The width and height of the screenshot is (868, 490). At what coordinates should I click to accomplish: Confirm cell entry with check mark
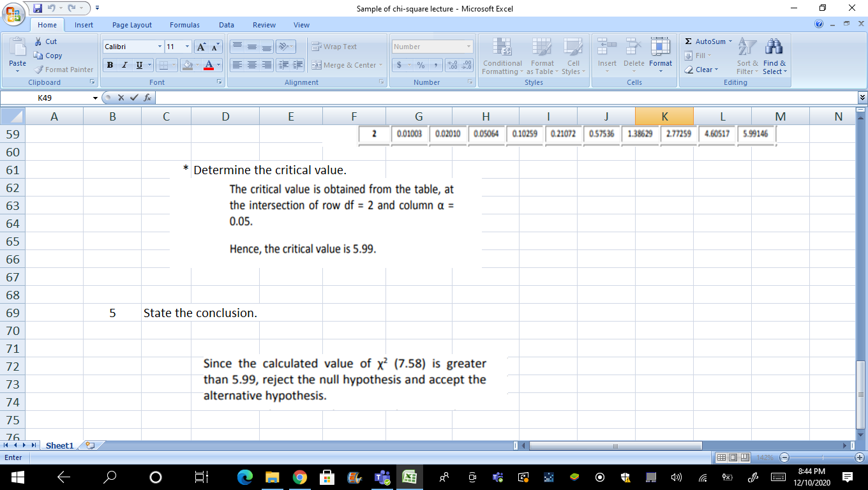coord(134,98)
